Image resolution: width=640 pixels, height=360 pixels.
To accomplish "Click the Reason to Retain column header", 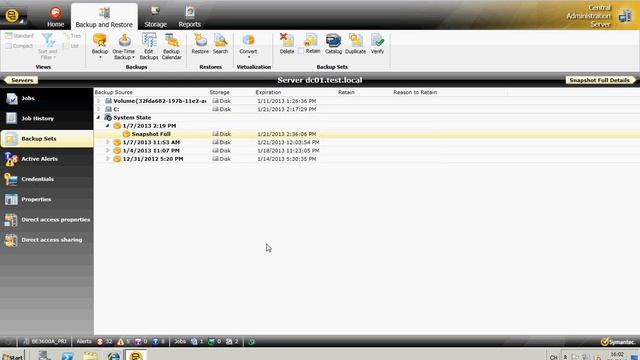I will click(415, 92).
